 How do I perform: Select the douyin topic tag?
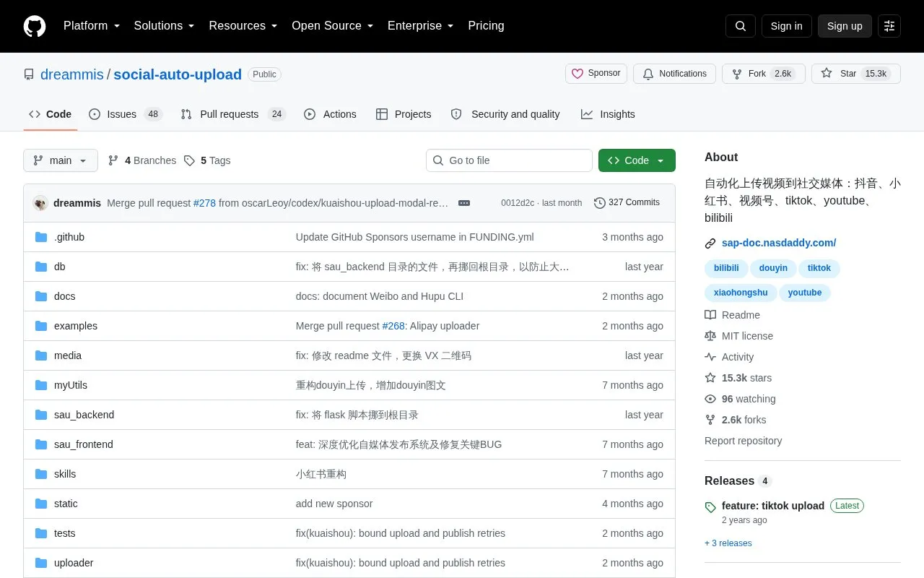click(773, 268)
